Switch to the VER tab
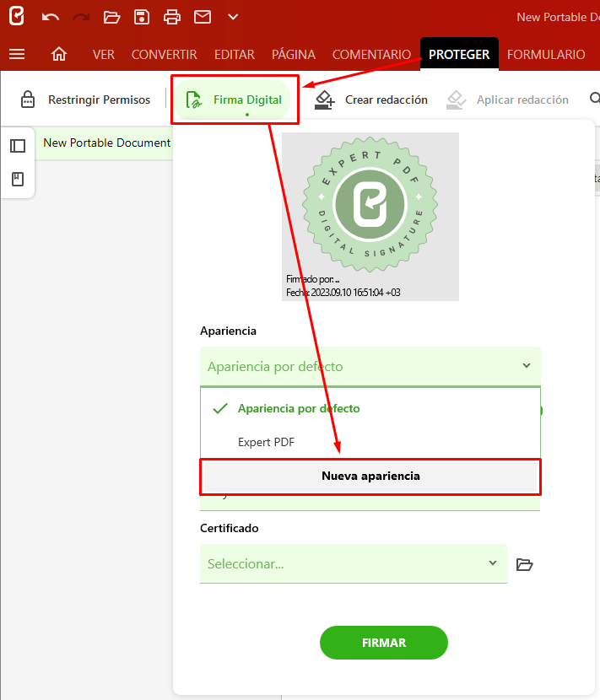The image size is (600, 700). [x=103, y=55]
